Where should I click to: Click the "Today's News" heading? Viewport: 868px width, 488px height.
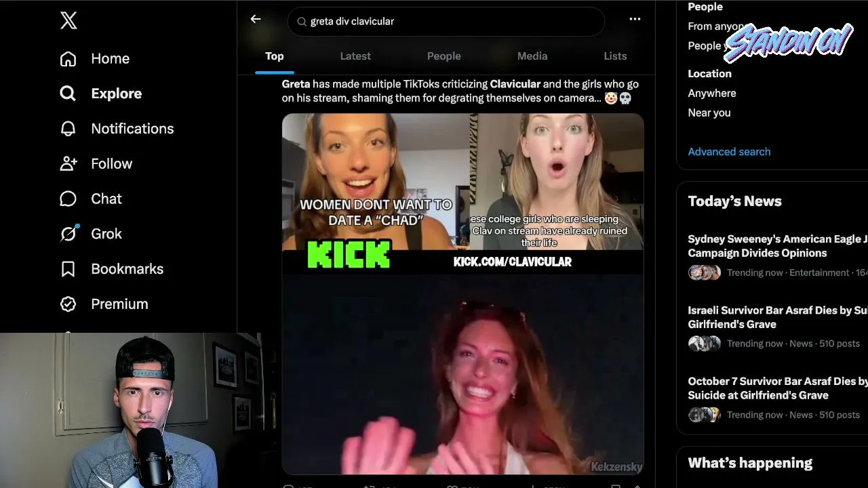coord(734,201)
